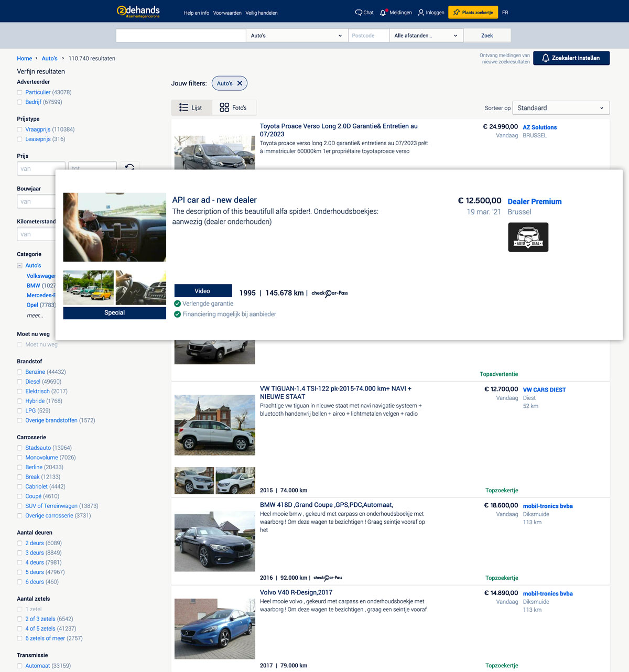The width and height of the screenshot is (629, 672).
Task: Open the Dealer Premium seller link
Action: pyautogui.click(x=535, y=201)
